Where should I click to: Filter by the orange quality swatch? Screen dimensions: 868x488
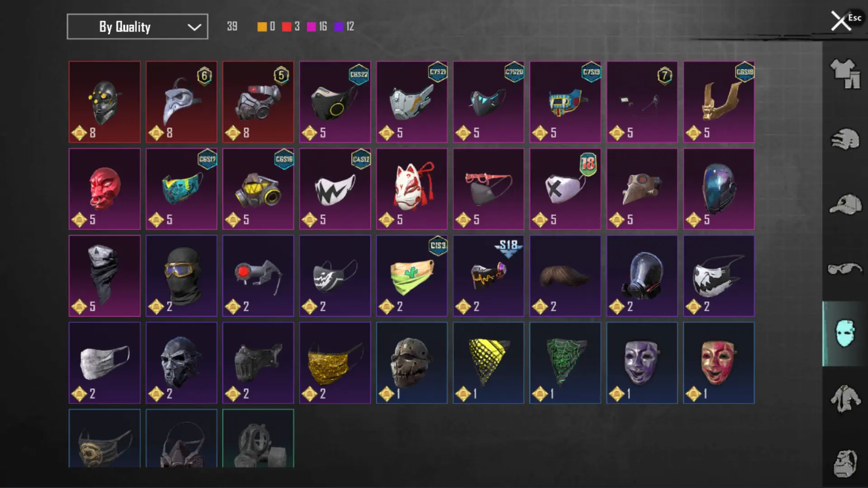pyautogui.click(x=262, y=27)
